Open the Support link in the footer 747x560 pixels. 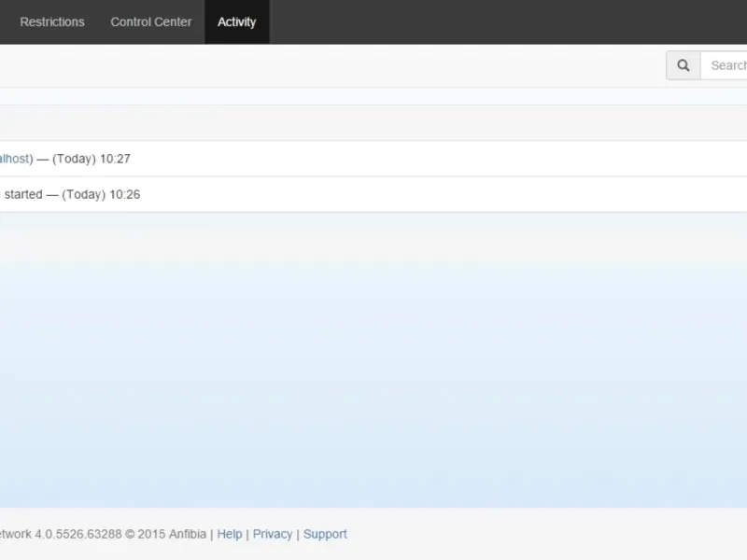pos(325,534)
